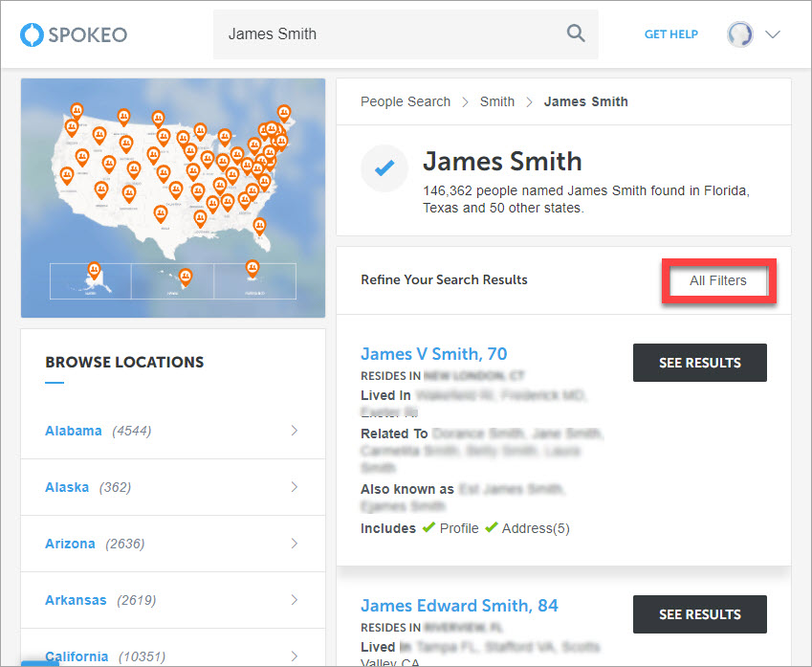Click the Refine Your Search Results heading

[444, 279]
